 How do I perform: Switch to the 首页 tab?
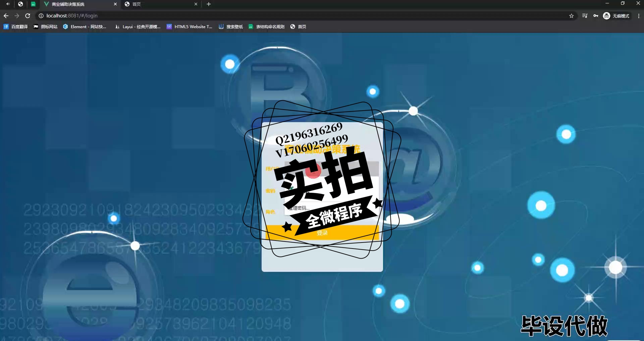click(161, 4)
